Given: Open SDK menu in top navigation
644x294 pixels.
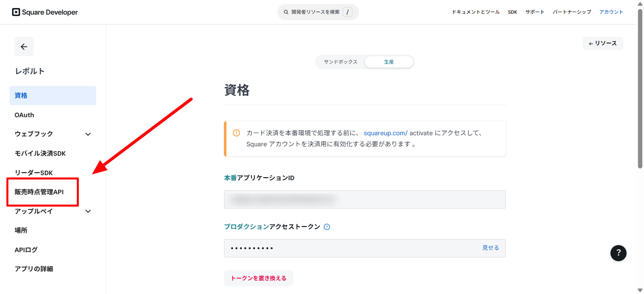Looking at the screenshot, I should [x=513, y=12].
